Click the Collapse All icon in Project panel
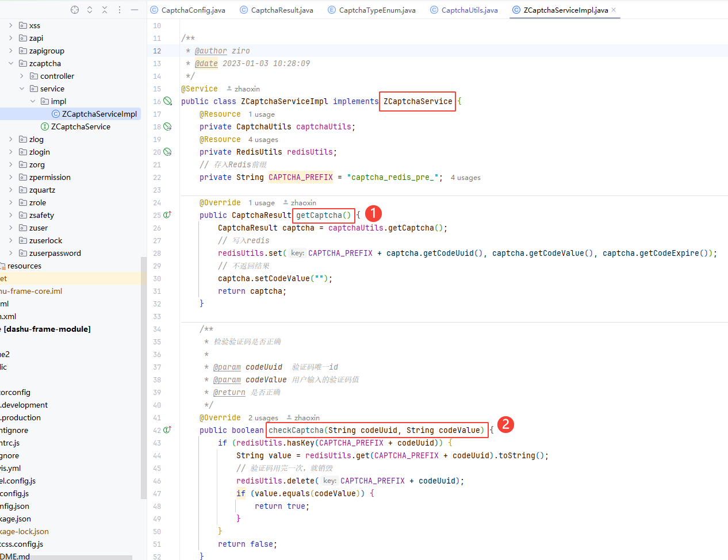Image resolution: width=728 pixels, height=560 pixels. tap(105, 10)
